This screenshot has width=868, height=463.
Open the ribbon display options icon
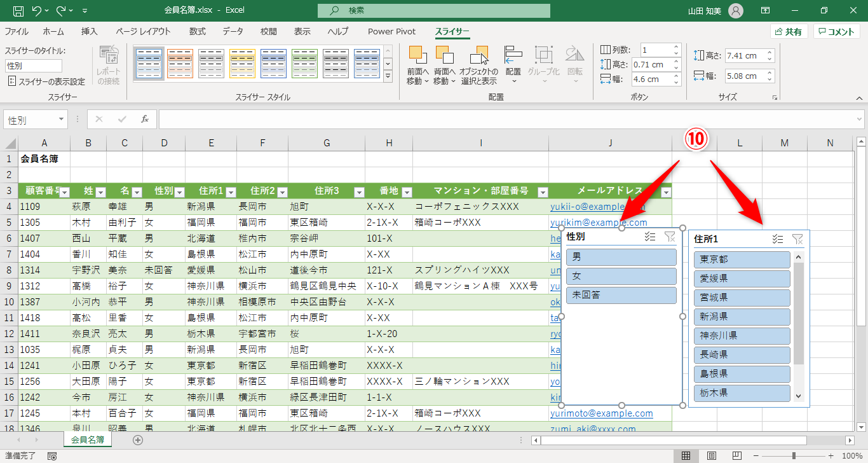point(766,11)
